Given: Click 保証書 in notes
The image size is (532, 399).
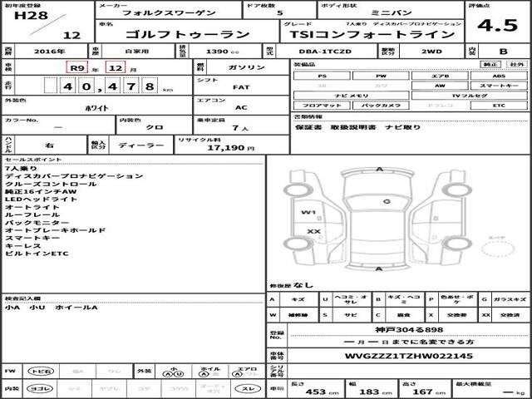Looking at the screenshot, I should pyautogui.click(x=308, y=127).
